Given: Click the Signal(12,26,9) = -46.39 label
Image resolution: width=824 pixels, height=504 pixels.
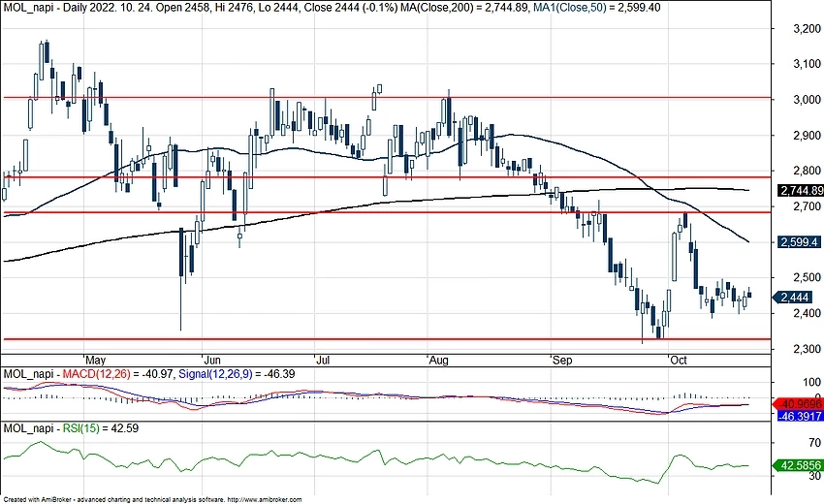Looking at the screenshot, I should point(237,374).
